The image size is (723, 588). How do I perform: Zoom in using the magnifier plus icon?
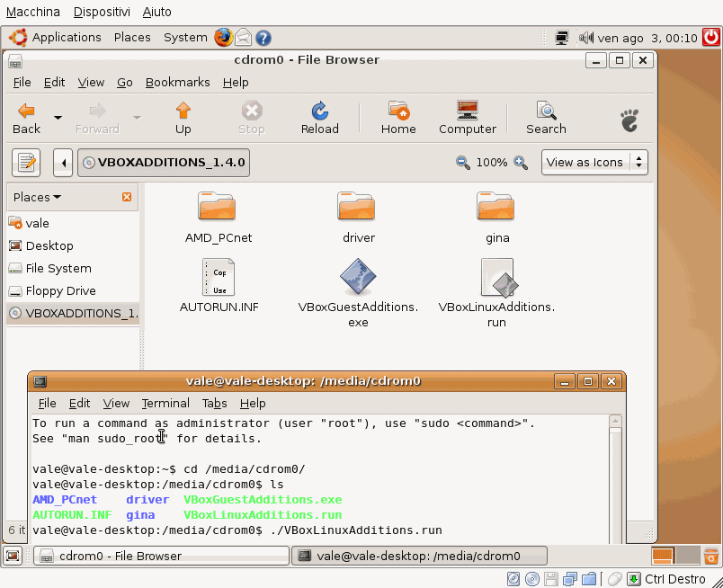(521, 163)
